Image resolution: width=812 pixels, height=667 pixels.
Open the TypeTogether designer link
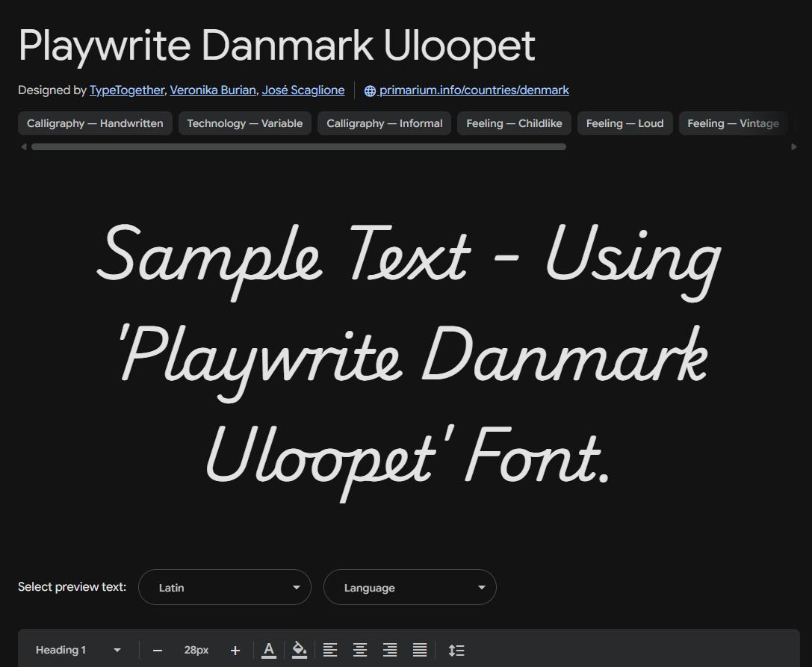(x=127, y=90)
